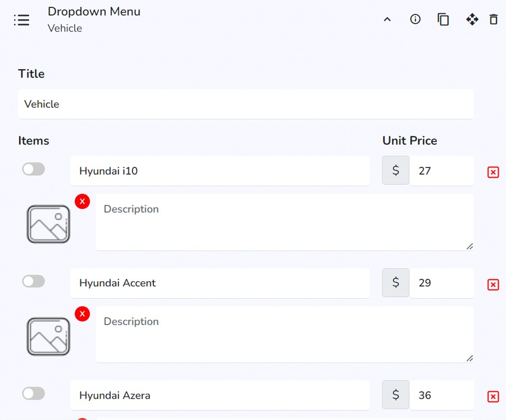Click the dollar sign beside price 27
The width and height of the screenshot is (506, 420).
click(395, 170)
